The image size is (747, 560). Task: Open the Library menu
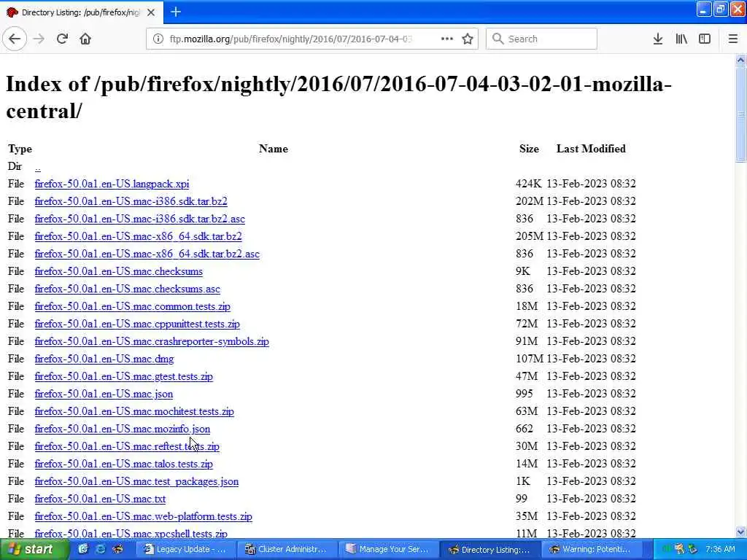681,39
